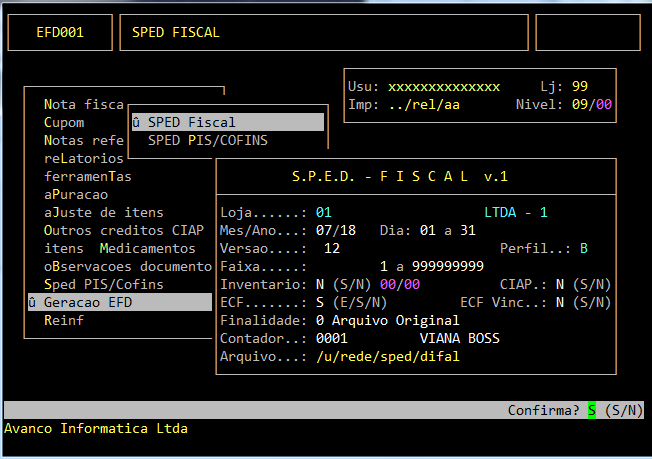652x459 pixels.
Task: Open the Cupom menu item
Action: [64, 122]
